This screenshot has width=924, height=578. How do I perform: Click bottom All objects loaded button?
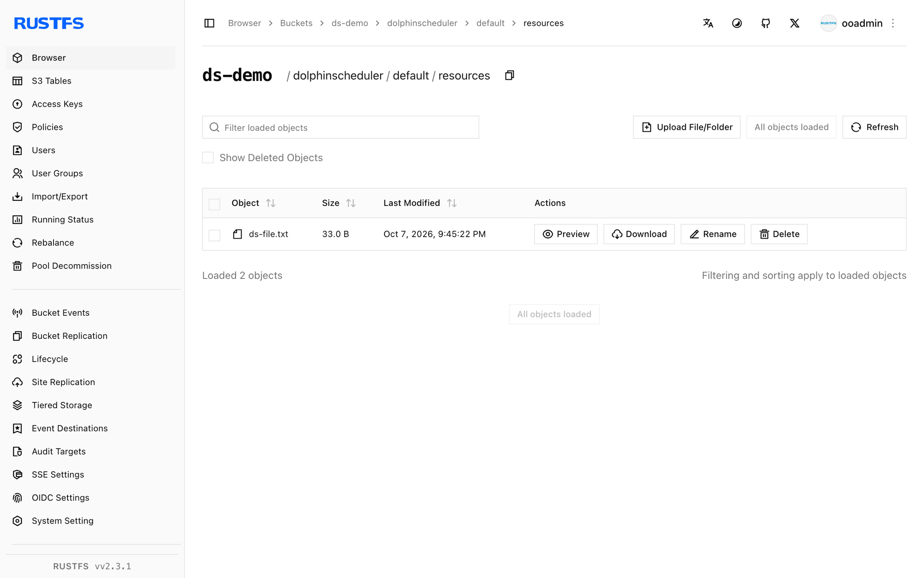click(554, 314)
